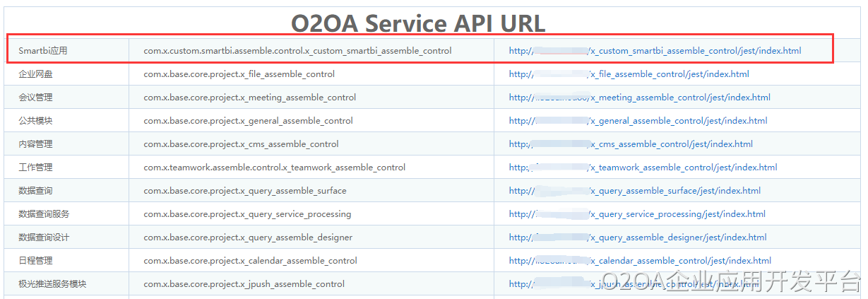Select the 会议管理 name cell
Image resolution: width=868 pixels, height=299 pixels.
(x=35, y=98)
